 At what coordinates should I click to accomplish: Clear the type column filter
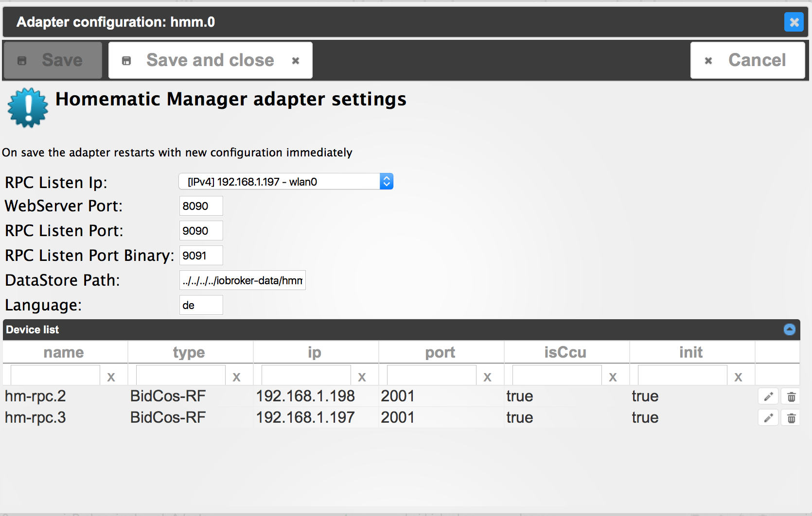(x=236, y=377)
